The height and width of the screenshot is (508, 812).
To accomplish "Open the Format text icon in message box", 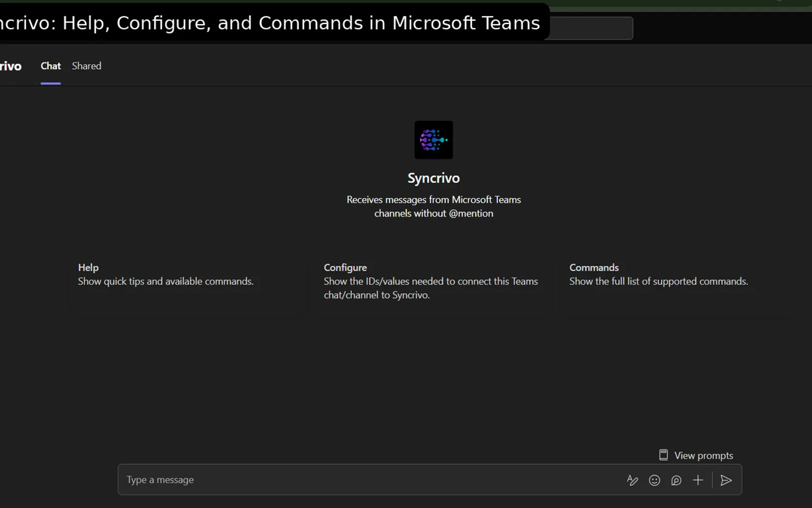I will [x=632, y=480].
